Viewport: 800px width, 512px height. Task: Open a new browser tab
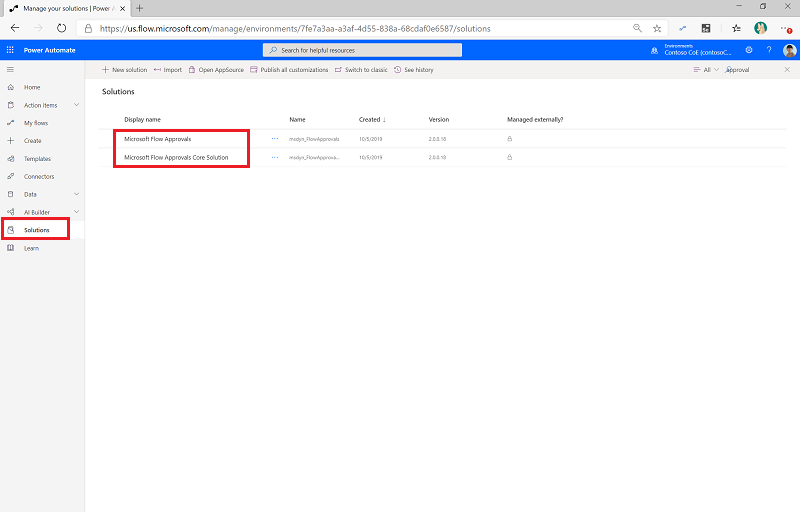click(x=139, y=8)
